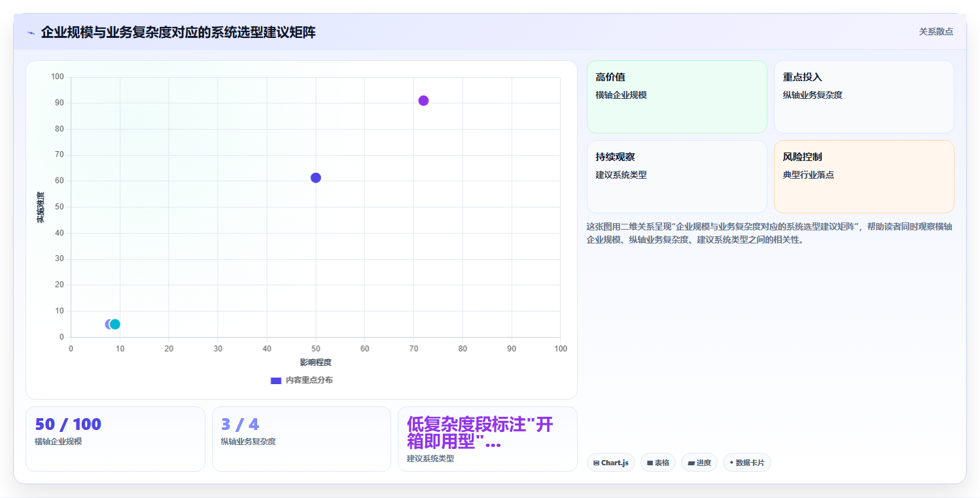This screenshot has width=980, height=498.
Task: Open the 风险控制 quadrant card
Action: click(x=864, y=177)
